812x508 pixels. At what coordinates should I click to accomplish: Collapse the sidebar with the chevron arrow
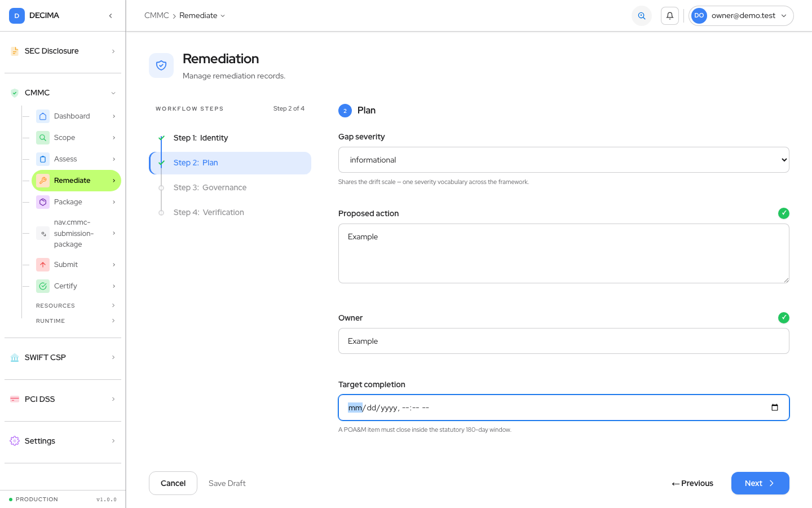[111, 16]
